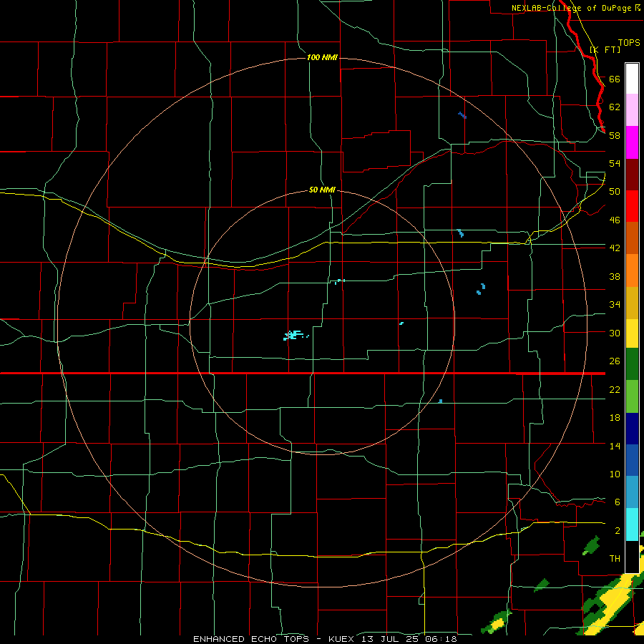This screenshot has width=644, height=644.
Task: Click the 10 value on the legend scale
Action: coord(615,474)
